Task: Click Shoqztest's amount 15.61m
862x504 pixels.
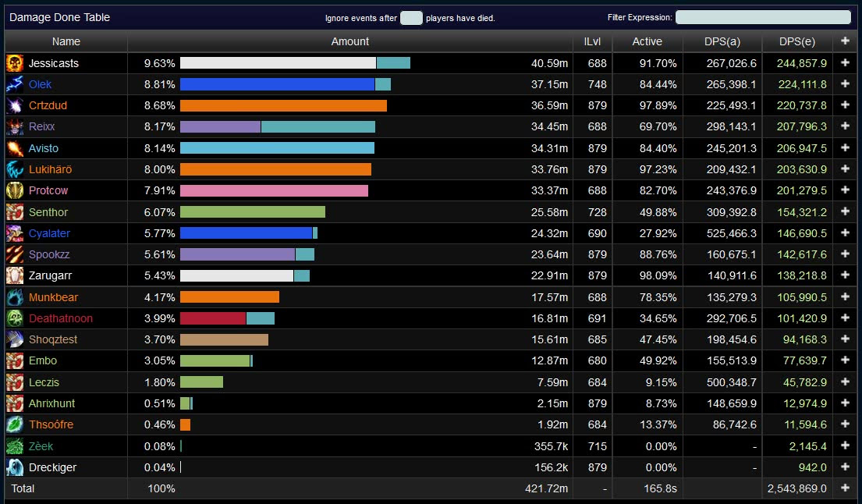Action: [549, 339]
